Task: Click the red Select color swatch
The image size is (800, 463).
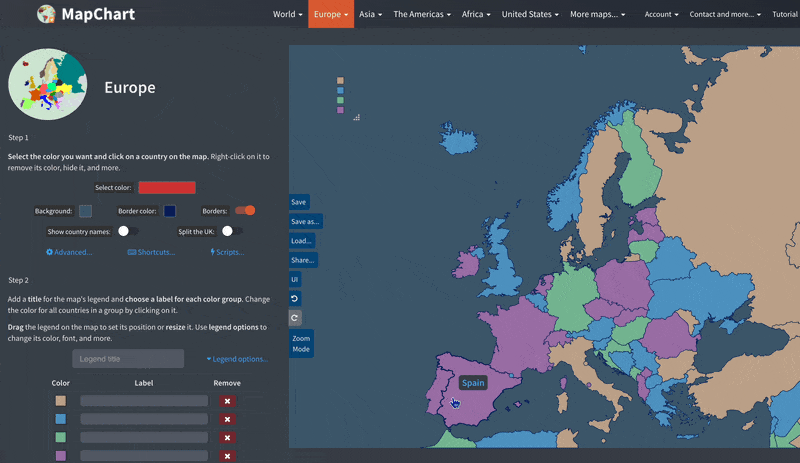Action: coord(167,187)
